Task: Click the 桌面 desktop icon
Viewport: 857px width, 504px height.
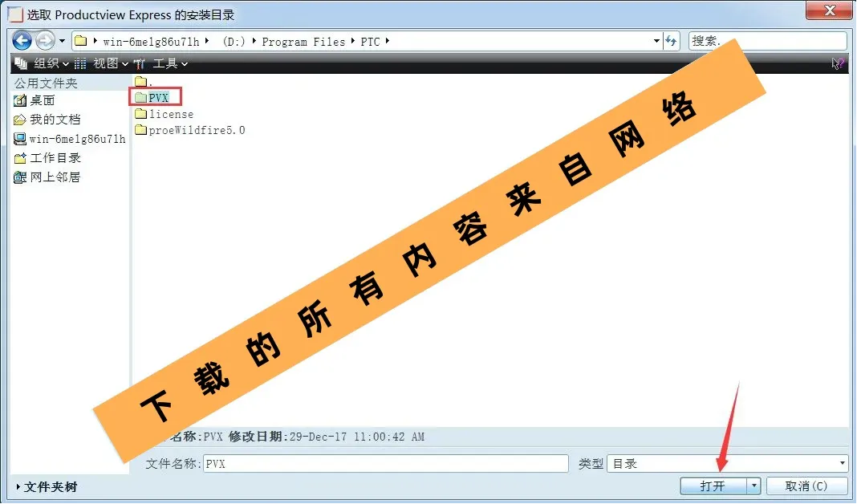Action: coord(20,100)
